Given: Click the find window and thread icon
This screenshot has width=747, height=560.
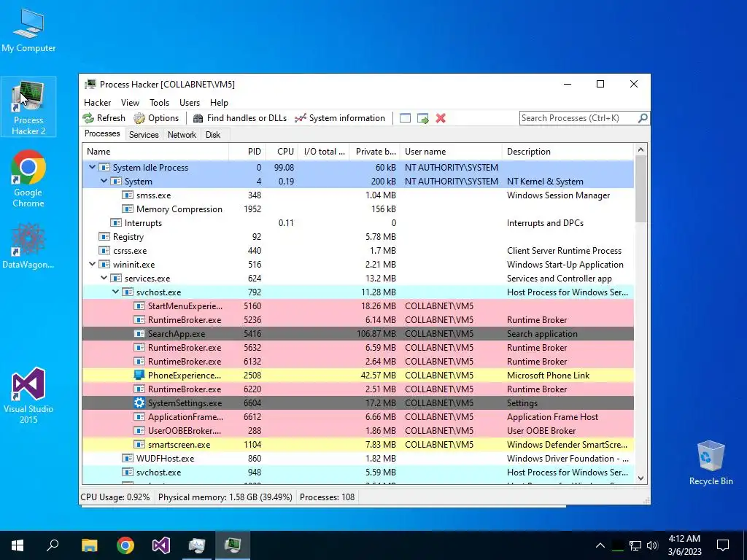Looking at the screenshot, I should 422,118.
